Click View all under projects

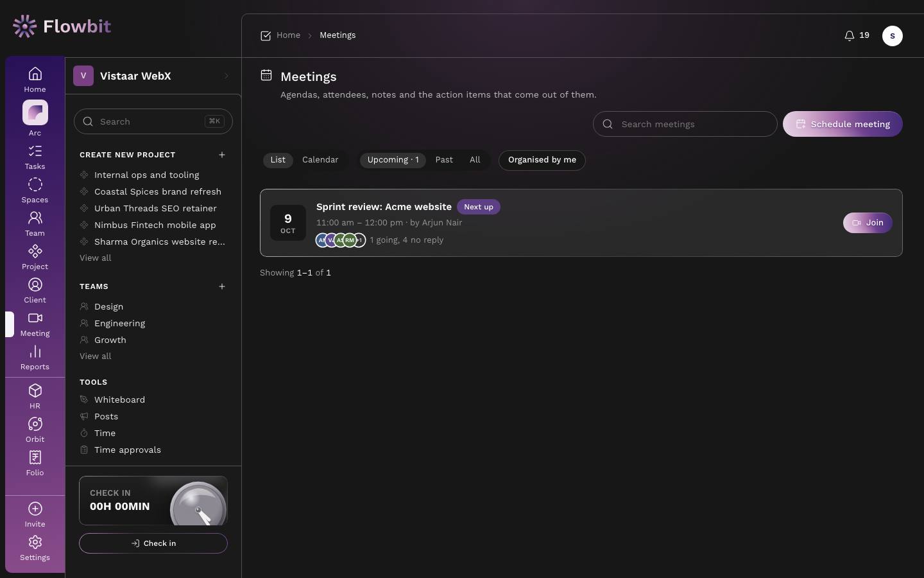(x=96, y=258)
